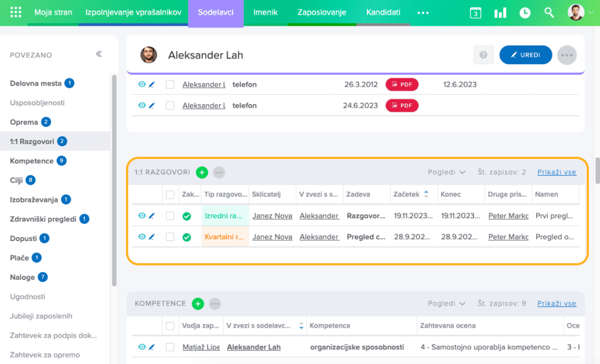Expand Pogledi dropdown in 1:1 Razgovori
The image size is (600, 364).
point(446,172)
